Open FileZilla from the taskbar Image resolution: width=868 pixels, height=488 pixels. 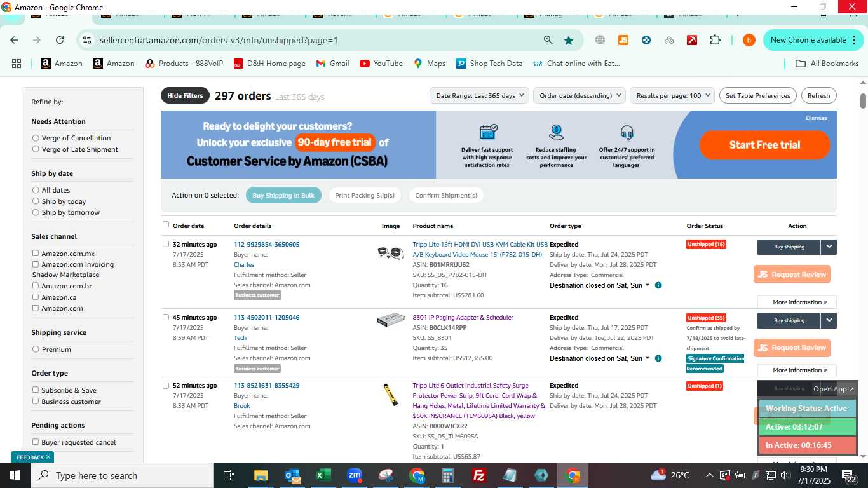(x=479, y=475)
